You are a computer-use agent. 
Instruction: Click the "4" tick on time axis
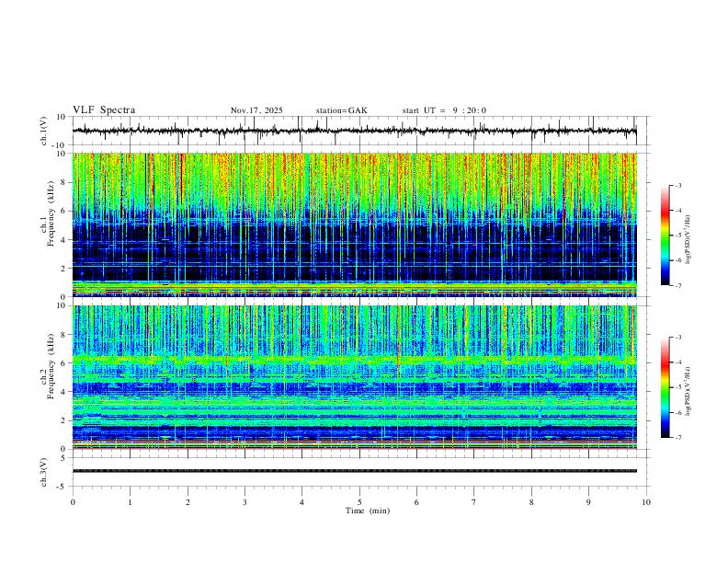tap(301, 502)
